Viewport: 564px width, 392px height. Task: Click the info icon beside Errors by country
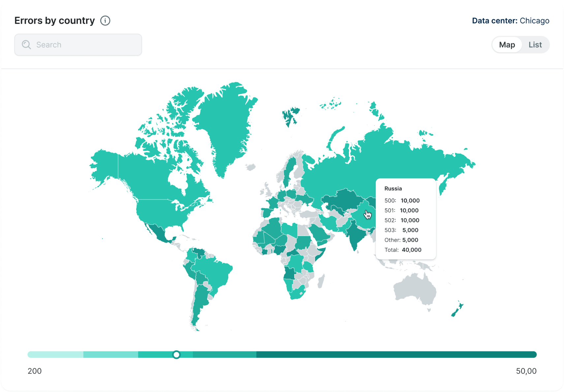pyautogui.click(x=105, y=21)
